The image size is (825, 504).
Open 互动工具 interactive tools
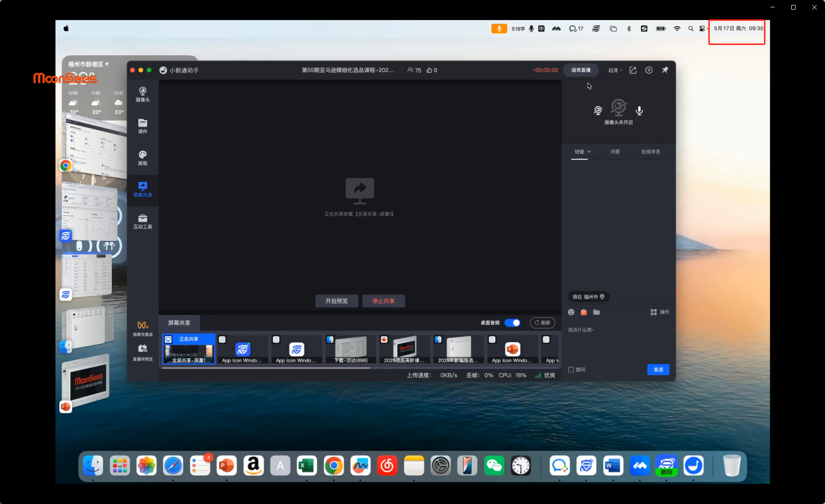[142, 221]
